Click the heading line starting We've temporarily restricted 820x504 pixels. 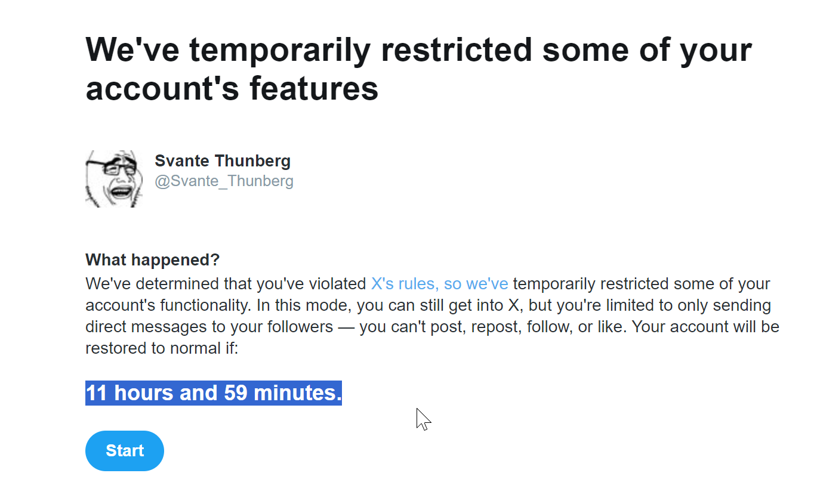coord(418,50)
